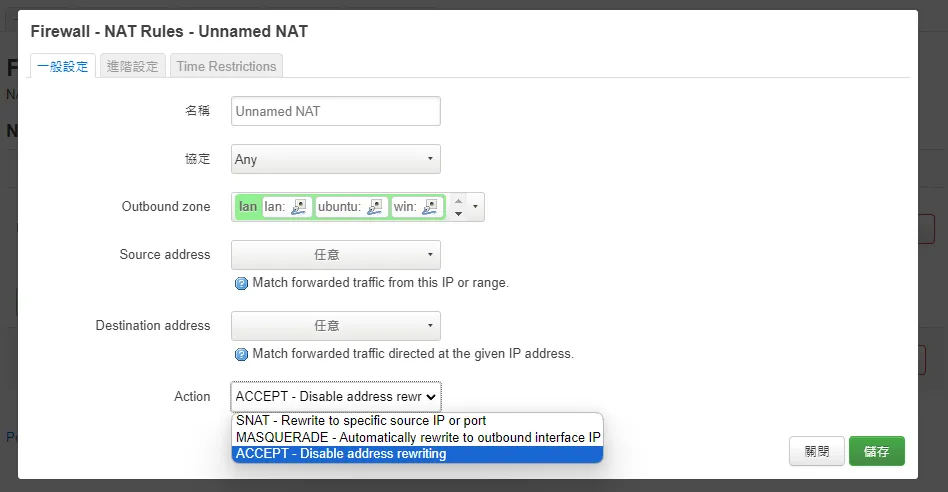Screen dimensions: 948x492
Task: Click the green 儲存 button
Action: tap(876, 451)
